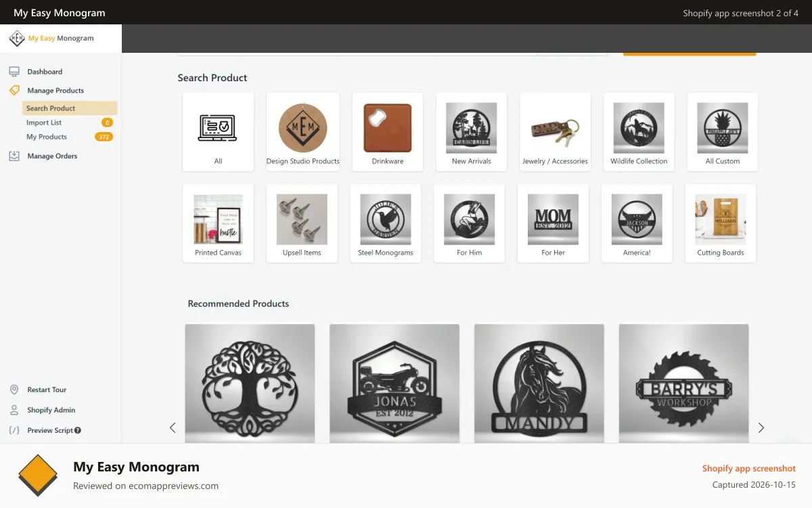Select the New Arrivals category
This screenshot has height=508, width=812.
click(x=472, y=131)
